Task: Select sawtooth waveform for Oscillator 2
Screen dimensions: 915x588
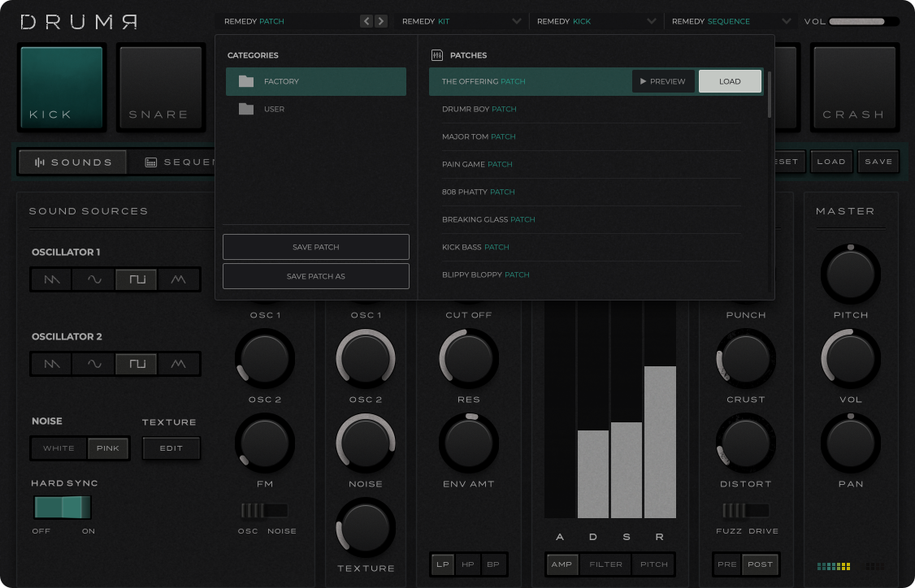Action: (x=52, y=364)
